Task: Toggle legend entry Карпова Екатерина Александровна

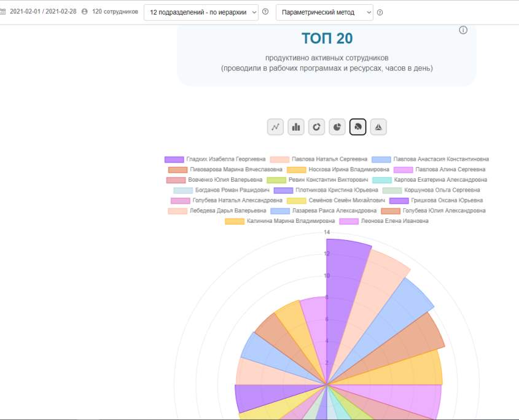Action: click(429, 180)
